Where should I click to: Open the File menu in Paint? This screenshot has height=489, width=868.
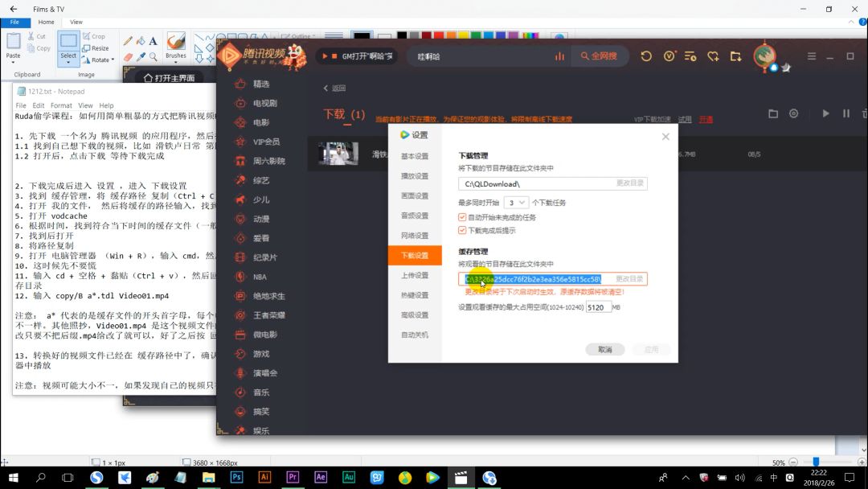pyautogui.click(x=15, y=23)
